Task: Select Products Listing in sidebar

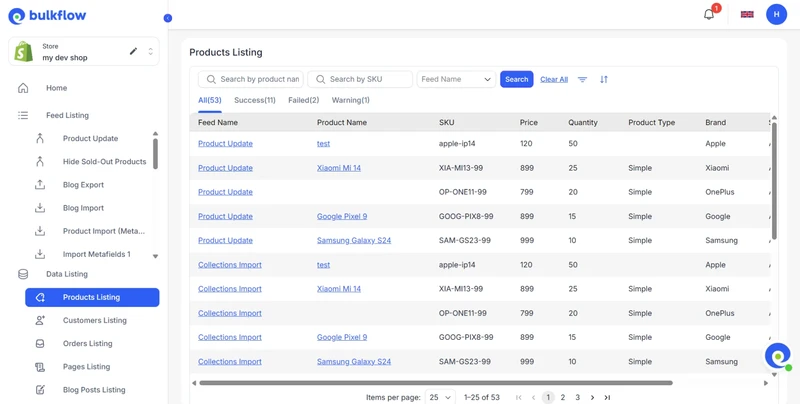Action: 92,297
